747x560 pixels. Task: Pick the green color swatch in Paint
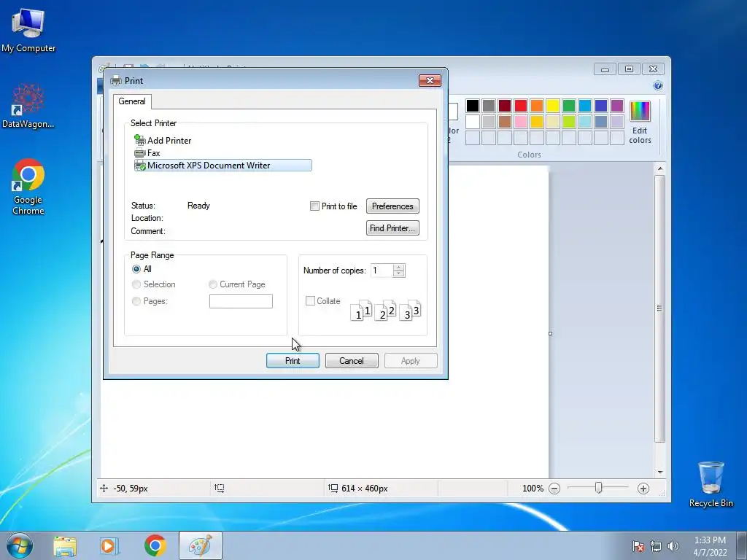tap(569, 105)
